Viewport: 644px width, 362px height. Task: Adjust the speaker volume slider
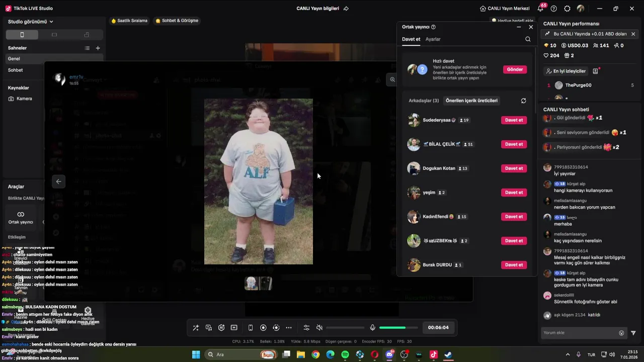[346, 328]
